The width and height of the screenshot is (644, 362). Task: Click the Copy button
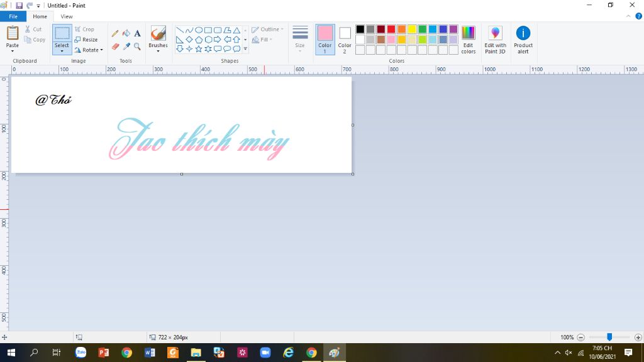coord(35,40)
